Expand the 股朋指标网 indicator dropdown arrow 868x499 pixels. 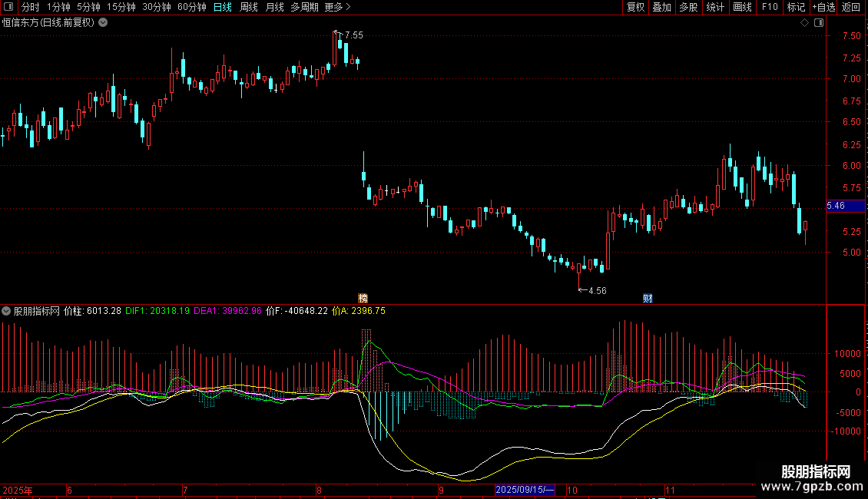point(7,311)
